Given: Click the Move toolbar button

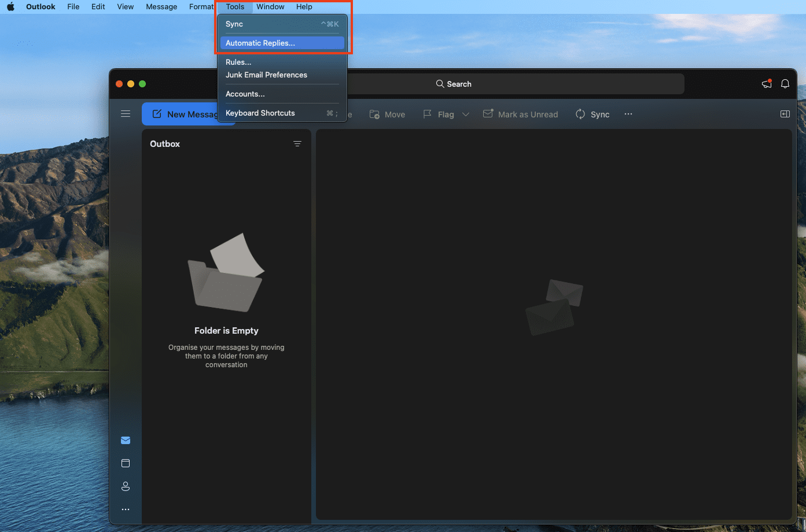Looking at the screenshot, I should 388,114.
